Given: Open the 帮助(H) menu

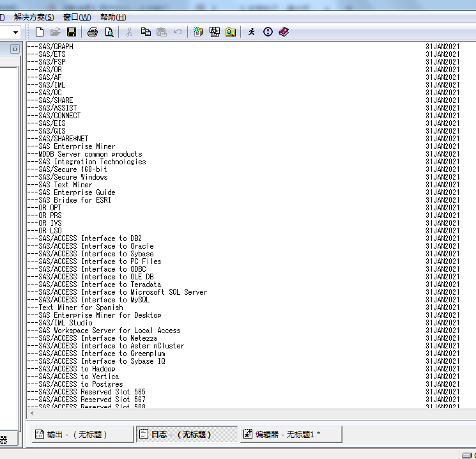Looking at the screenshot, I should click(x=113, y=17).
